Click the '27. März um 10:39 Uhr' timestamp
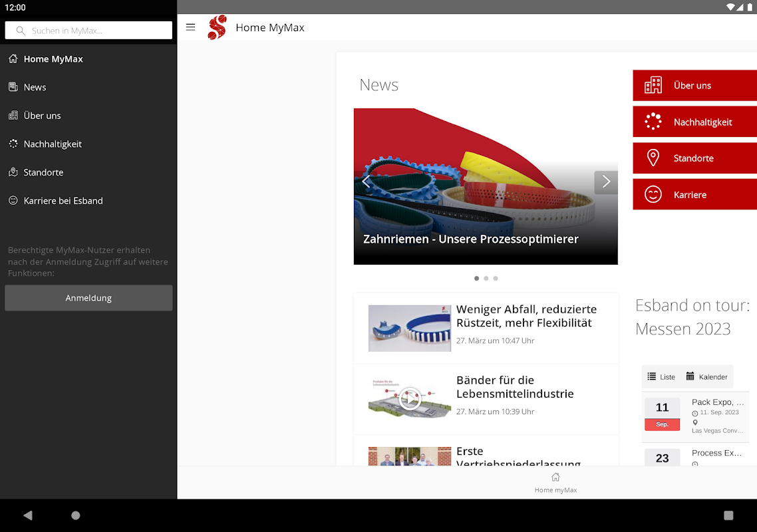 coord(496,412)
